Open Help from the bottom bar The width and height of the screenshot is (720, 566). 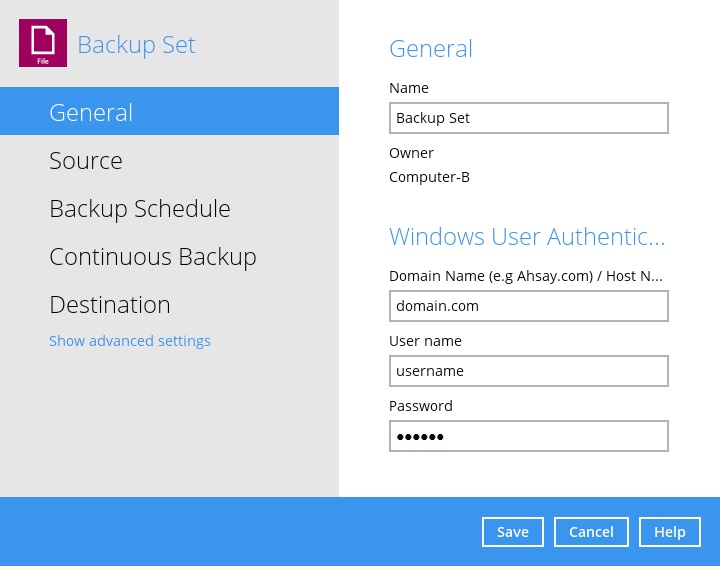click(x=670, y=532)
